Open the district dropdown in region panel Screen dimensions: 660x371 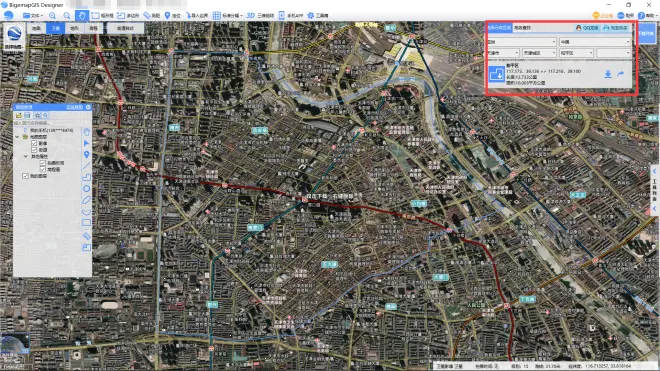tap(576, 53)
